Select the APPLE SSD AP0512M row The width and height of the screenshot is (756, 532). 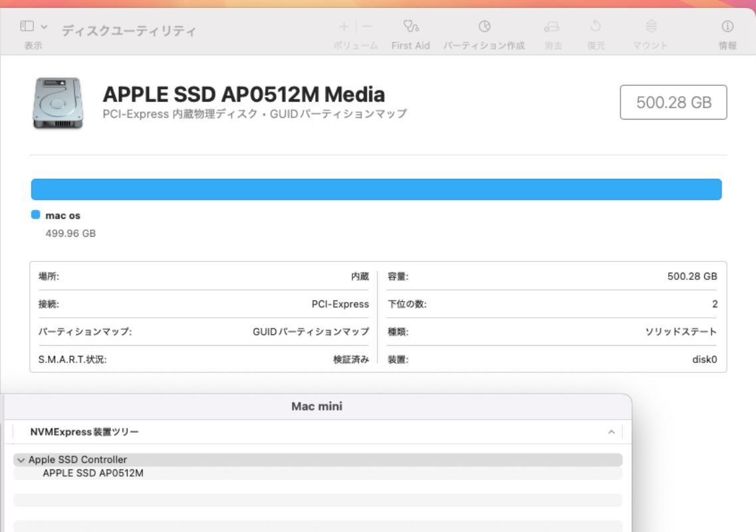coord(318,473)
